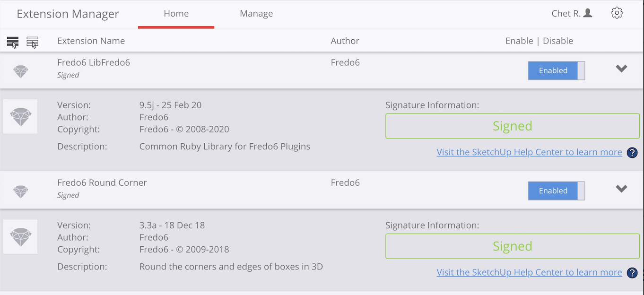The image size is (644, 295).
Task: Click the Chet R. user profile icon
Action: tap(588, 13)
